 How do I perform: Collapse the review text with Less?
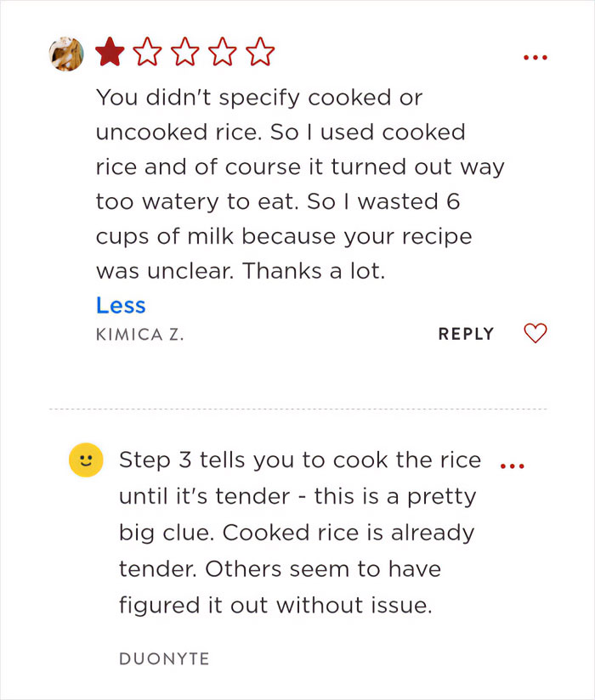121,305
